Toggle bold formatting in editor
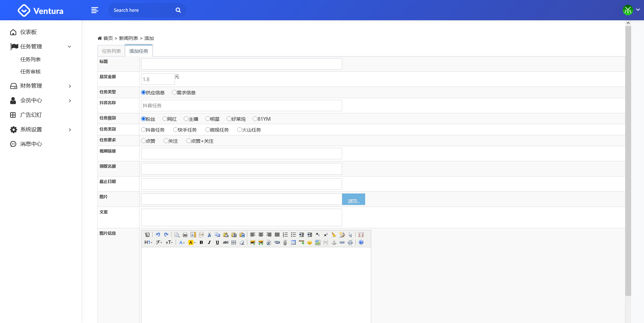The height and width of the screenshot is (323, 644). click(201, 243)
